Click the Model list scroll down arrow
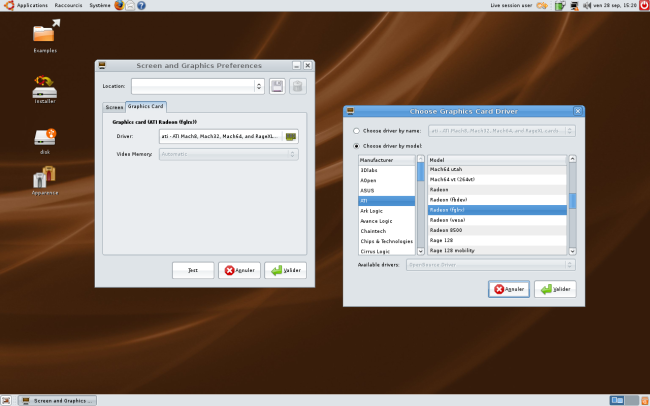 tap(572, 251)
